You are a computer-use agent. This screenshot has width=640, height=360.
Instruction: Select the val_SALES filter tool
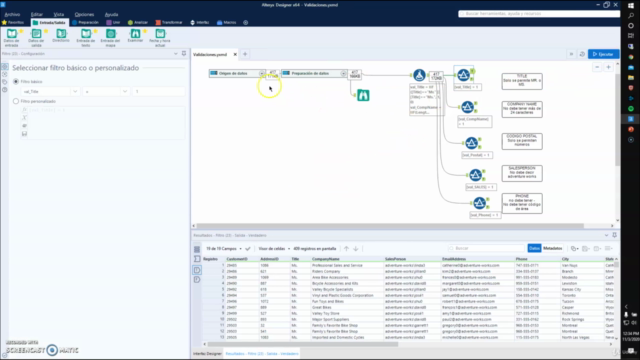pyautogui.click(x=476, y=175)
